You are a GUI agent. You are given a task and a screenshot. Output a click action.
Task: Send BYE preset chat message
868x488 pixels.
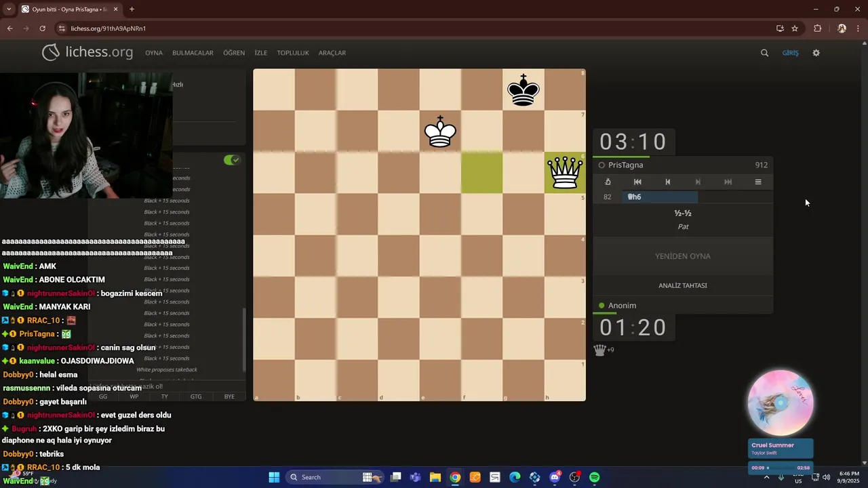pos(229,396)
